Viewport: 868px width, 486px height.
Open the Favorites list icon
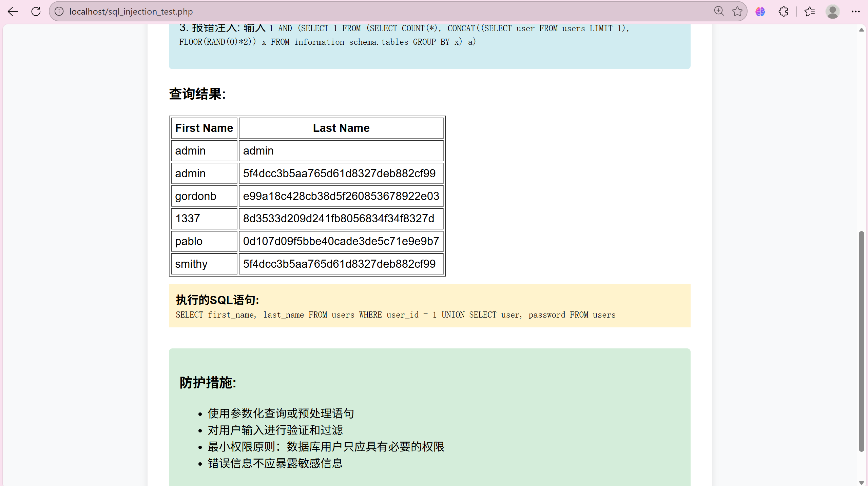pyautogui.click(x=810, y=12)
